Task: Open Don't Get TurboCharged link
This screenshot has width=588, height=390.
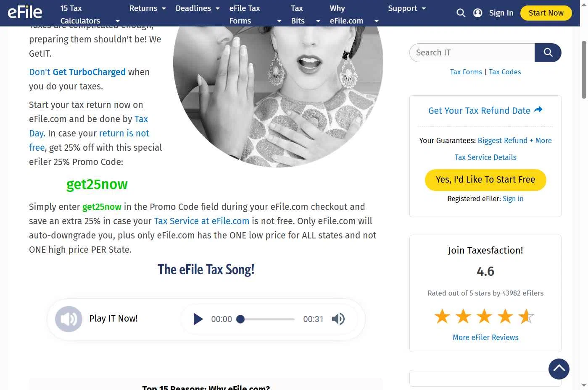Action: click(x=77, y=72)
